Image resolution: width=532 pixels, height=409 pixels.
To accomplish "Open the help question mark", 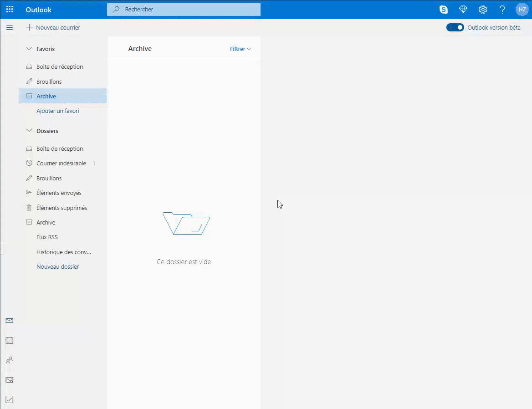I will tap(502, 10).
